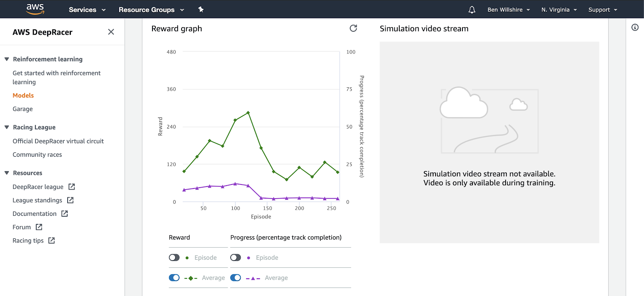Click external link icon beside DeepRacer league
644x296 pixels.
[x=72, y=186]
